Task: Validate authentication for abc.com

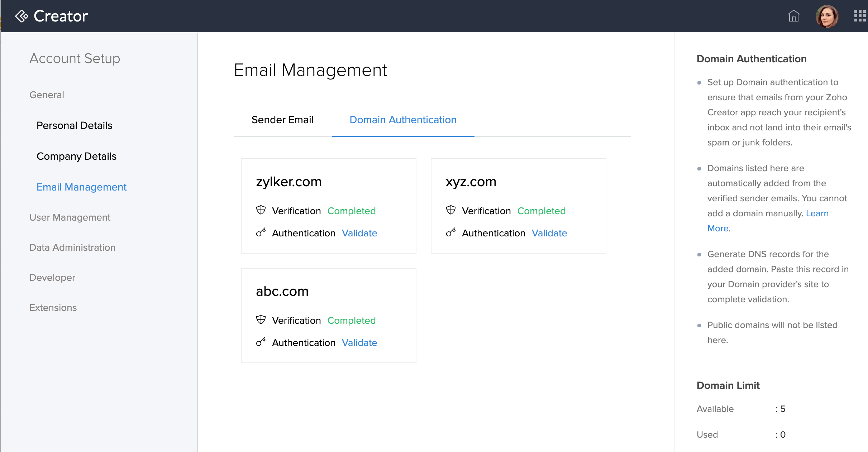Action: (359, 343)
